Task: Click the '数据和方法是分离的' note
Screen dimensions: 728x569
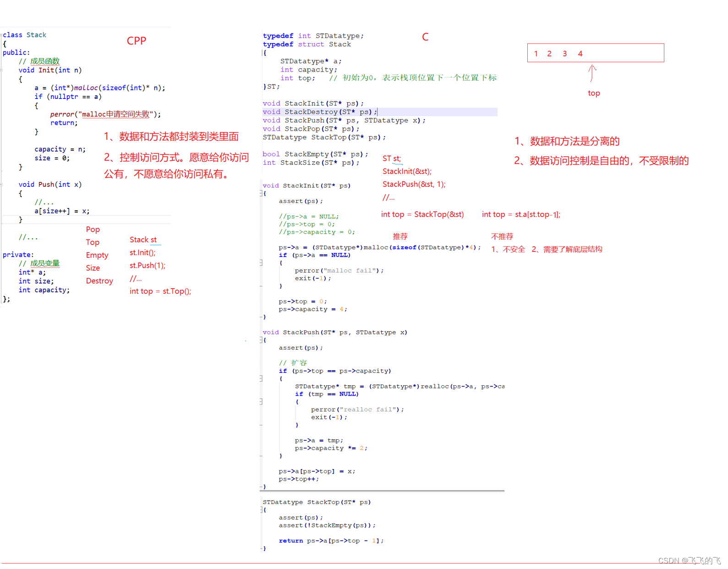Action: point(575,142)
